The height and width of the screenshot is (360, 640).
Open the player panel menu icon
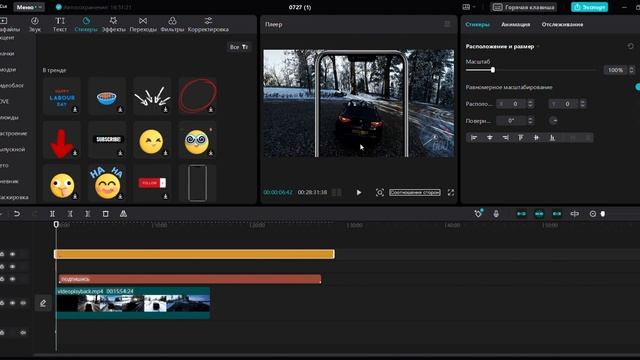pyautogui.click(x=447, y=24)
